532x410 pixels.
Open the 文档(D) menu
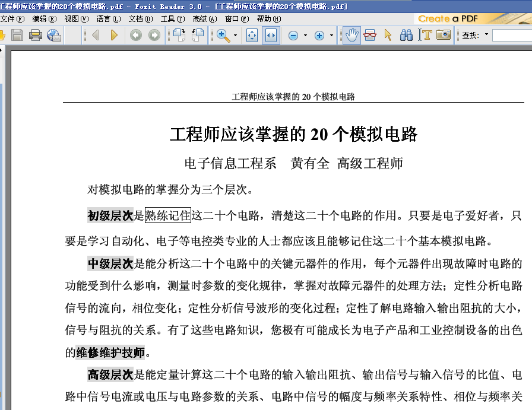coord(141,19)
